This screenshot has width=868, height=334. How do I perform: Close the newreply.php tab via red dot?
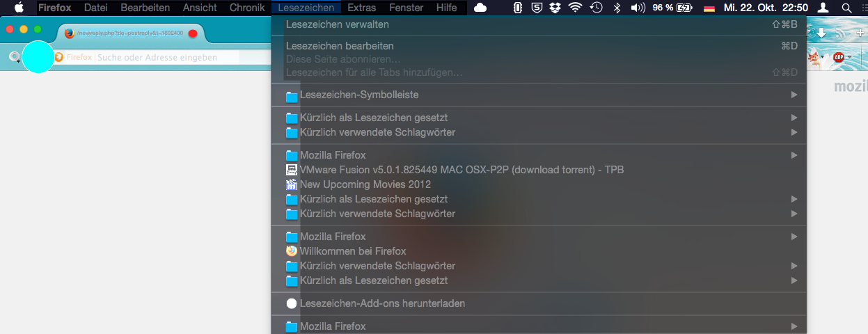pos(193,33)
